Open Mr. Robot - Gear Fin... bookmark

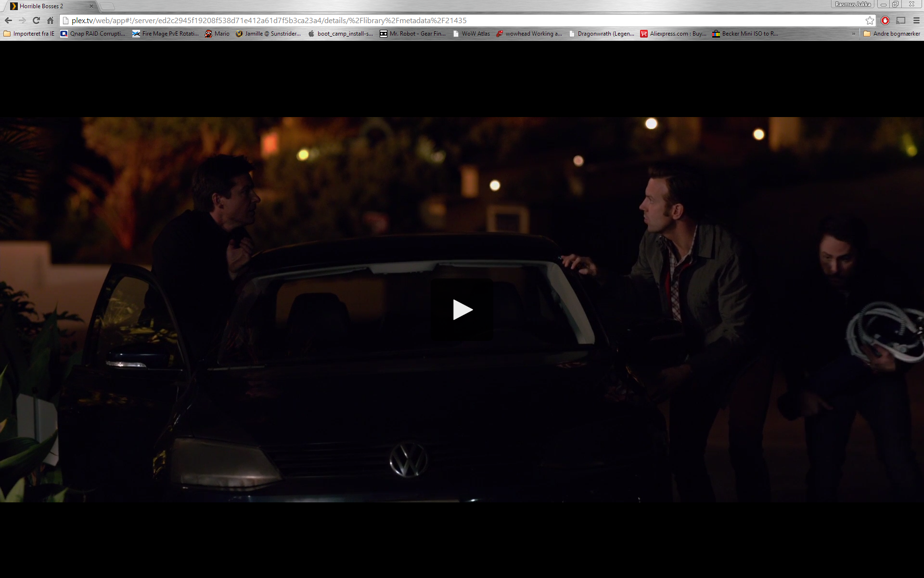[x=412, y=34]
